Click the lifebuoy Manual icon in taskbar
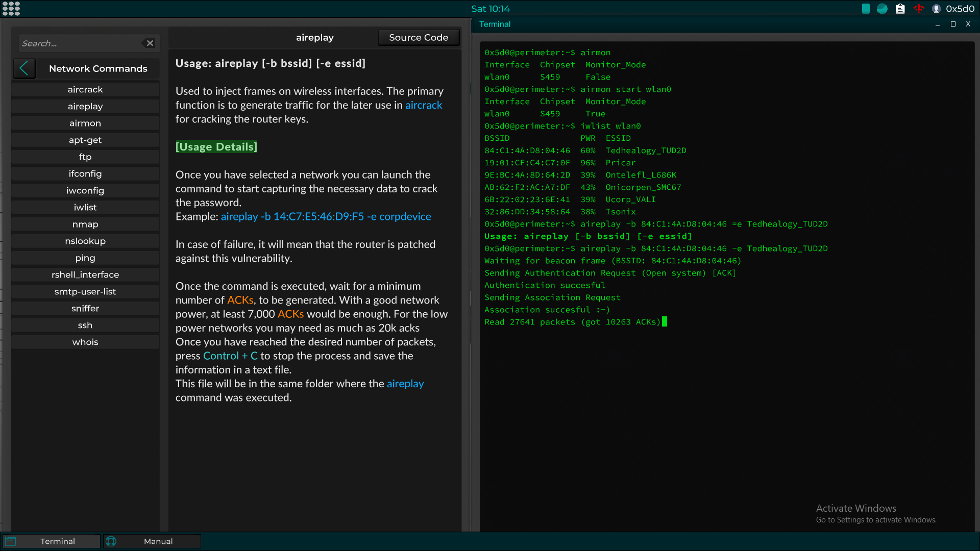Screen dimensions: 980x551 point(111,541)
